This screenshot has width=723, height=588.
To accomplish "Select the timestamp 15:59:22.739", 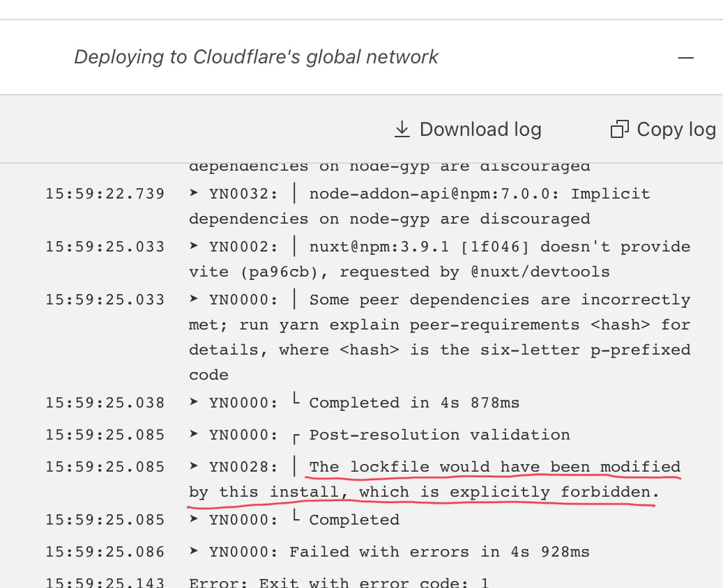I will pos(105,194).
